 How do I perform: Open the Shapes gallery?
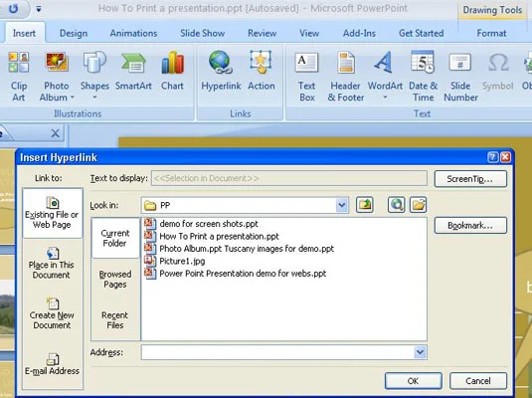tap(94, 77)
